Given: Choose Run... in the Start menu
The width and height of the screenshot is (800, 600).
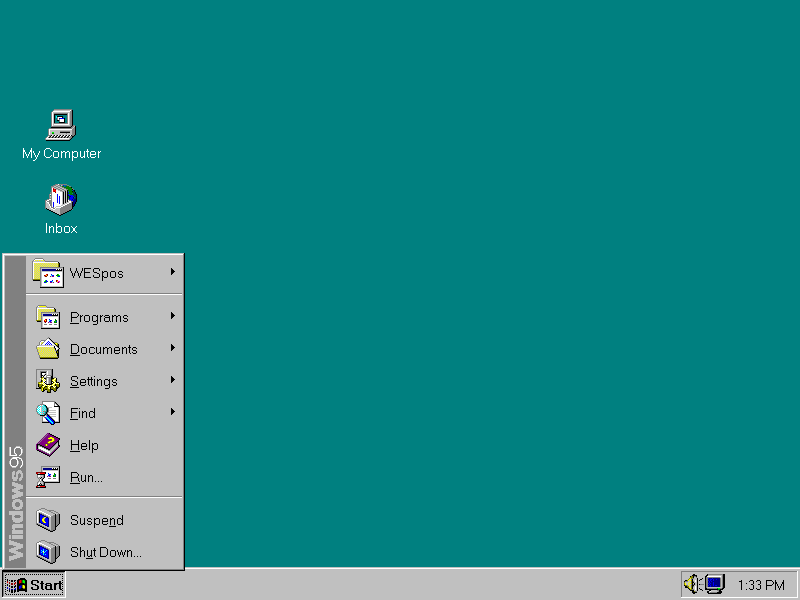Looking at the screenshot, I should coord(104,477).
